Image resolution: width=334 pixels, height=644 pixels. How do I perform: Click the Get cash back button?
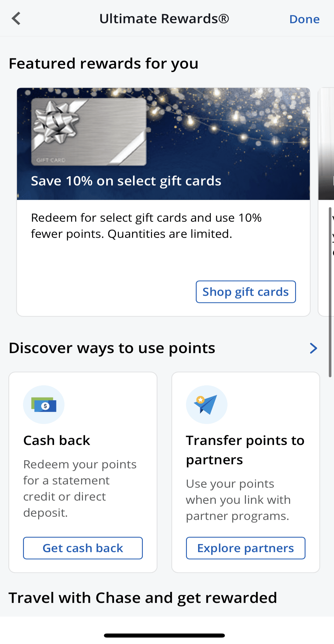pyautogui.click(x=83, y=548)
